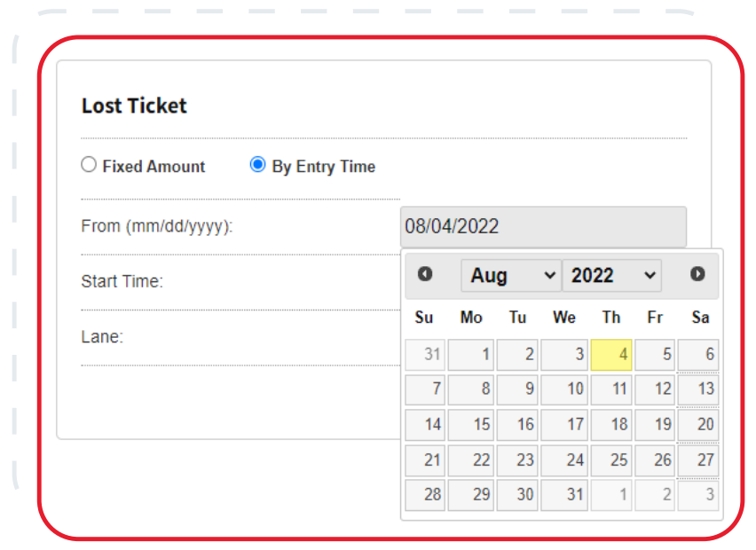756x550 pixels.
Task: Open the 2022 year dropdown
Action: click(x=612, y=276)
